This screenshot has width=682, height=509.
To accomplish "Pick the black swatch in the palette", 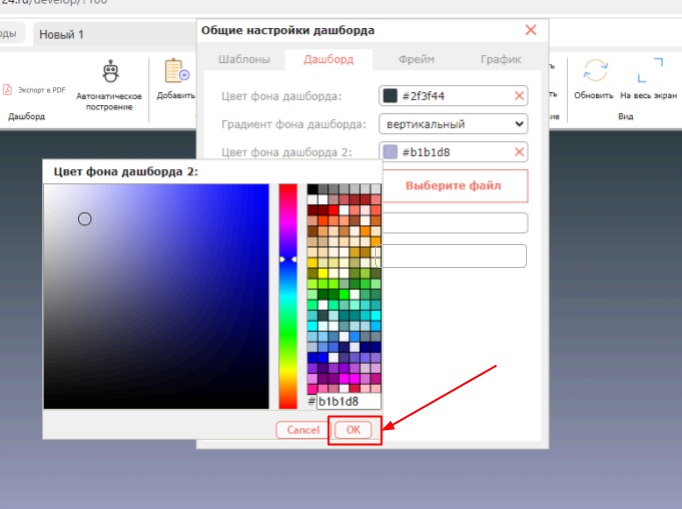I will tap(312, 189).
